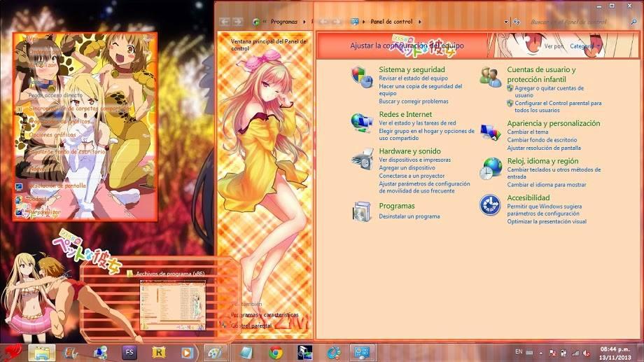Viewport: 644px width, 362px height.
Task: Click the Archivos de programa (x86) preview thumbnail
Action: click(x=172, y=305)
